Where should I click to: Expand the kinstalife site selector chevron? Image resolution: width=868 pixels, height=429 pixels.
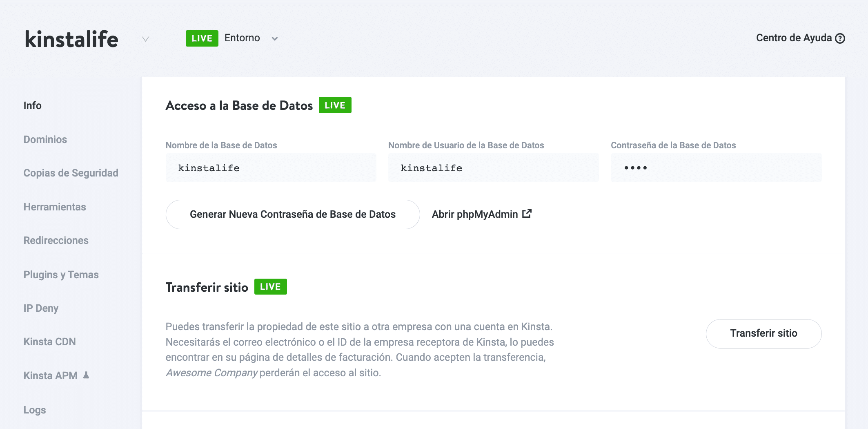click(145, 39)
